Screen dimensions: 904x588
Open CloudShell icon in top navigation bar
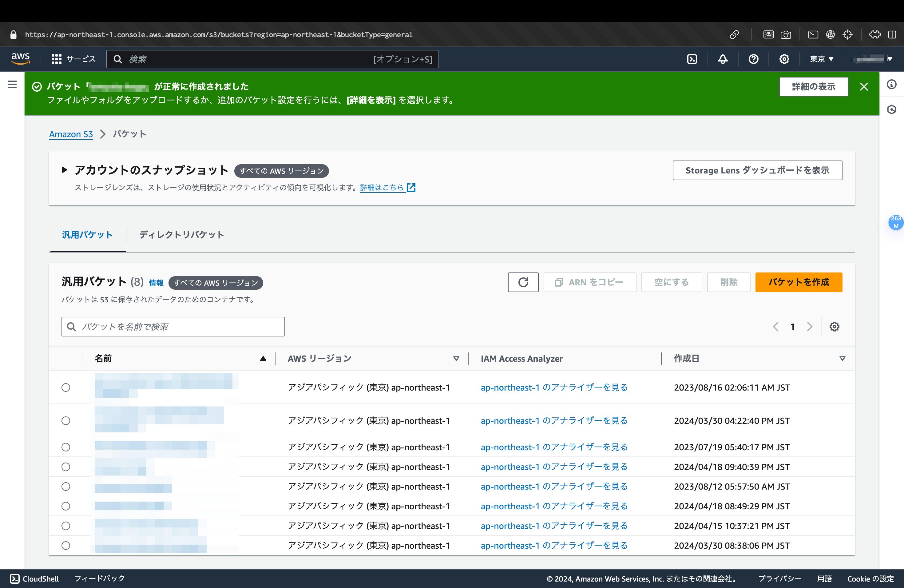(x=692, y=59)
